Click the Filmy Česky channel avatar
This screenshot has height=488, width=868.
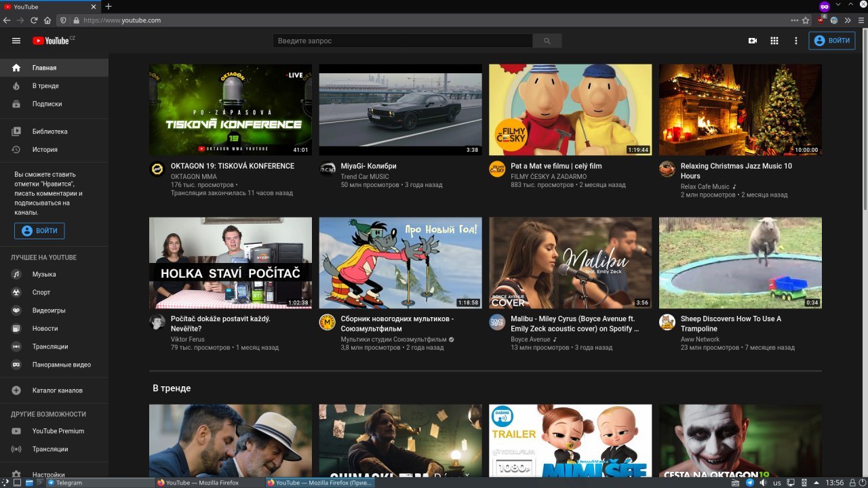pyautogui.click(x=497, y=169)
